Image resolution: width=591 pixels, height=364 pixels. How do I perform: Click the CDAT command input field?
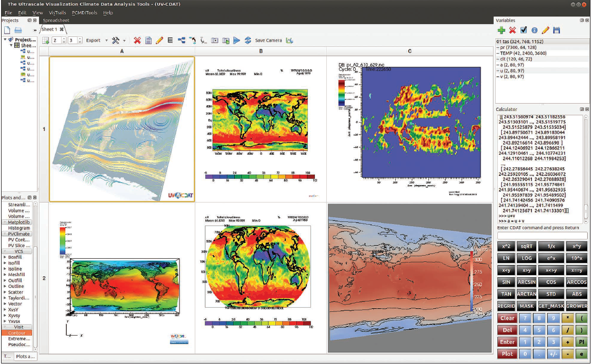pos(542,235)
